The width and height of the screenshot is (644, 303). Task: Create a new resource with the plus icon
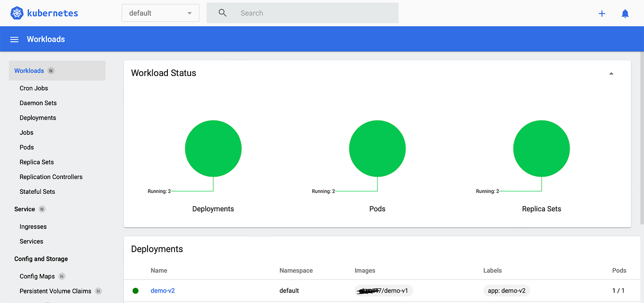tap(601, 13)
